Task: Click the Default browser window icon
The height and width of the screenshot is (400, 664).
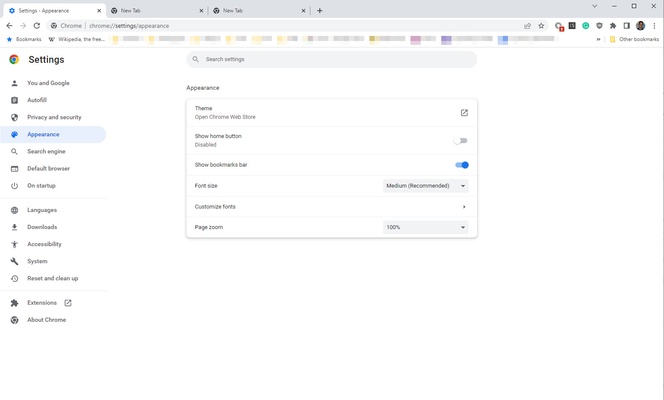Action: point(14,168)
